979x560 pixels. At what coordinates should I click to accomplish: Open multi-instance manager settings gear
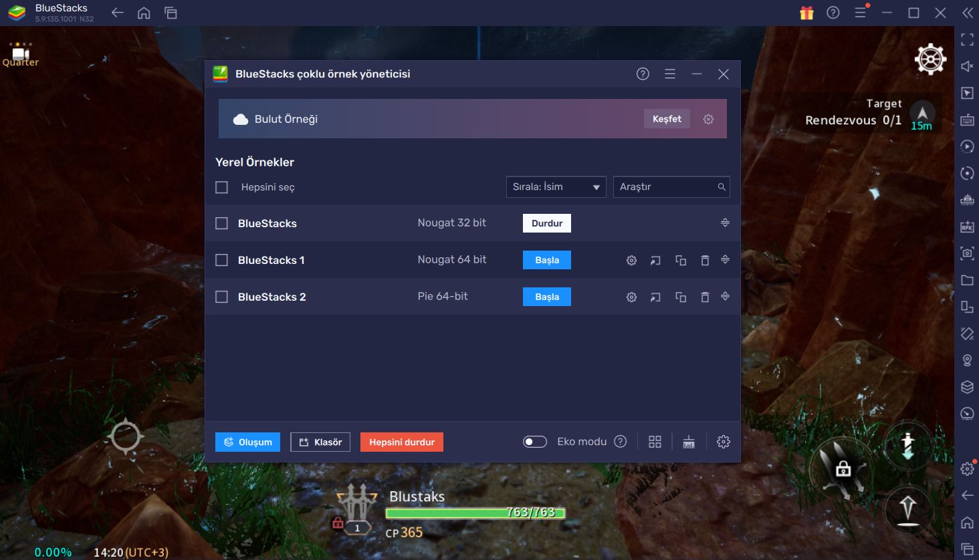723,442
